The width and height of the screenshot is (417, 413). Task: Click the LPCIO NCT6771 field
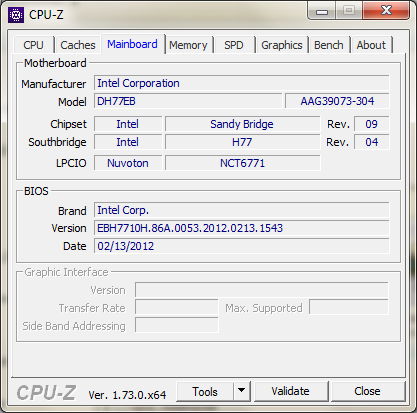pyautogui.click(x=243, y=163)
